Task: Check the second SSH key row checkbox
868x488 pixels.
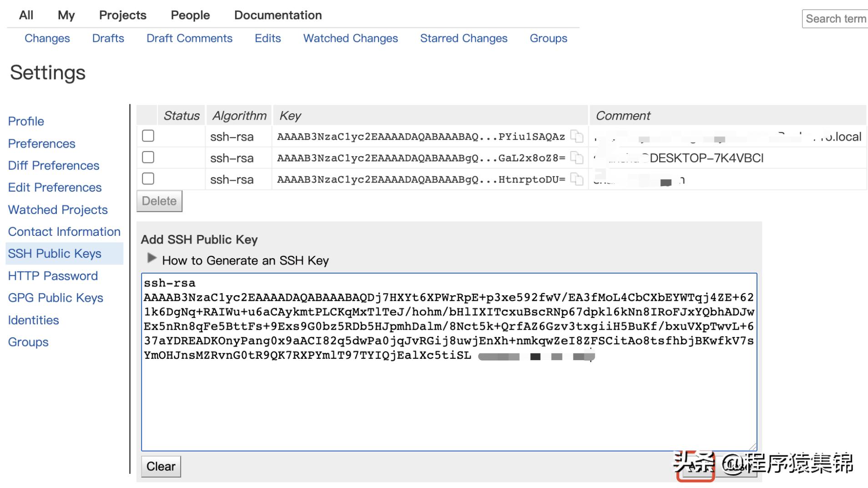Action: pyautogui.click(x=147, y=157)
